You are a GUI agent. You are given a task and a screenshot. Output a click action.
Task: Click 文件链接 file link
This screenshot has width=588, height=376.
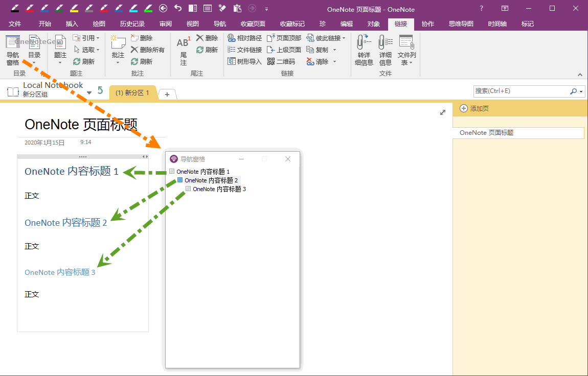pyautogui.click(x=244, y=50)
